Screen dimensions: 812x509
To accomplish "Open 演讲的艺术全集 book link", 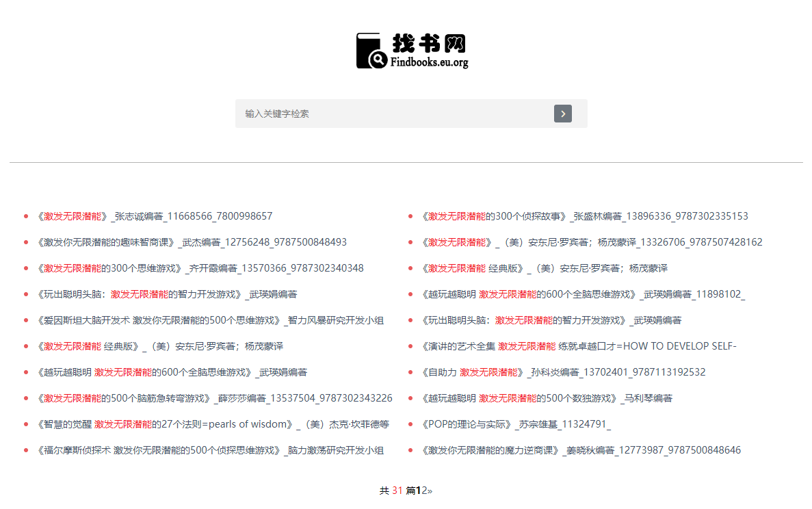I will [x=579, y=346].
